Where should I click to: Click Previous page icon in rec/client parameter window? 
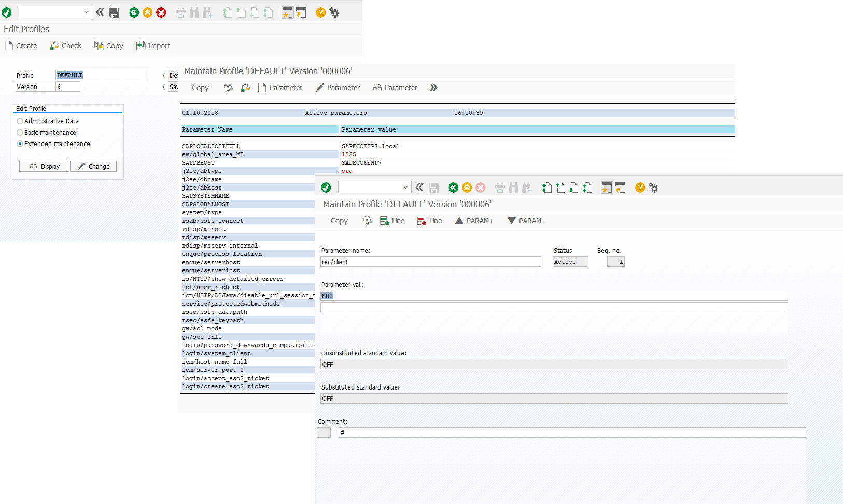pyautogui.click(x=560, y=188)
